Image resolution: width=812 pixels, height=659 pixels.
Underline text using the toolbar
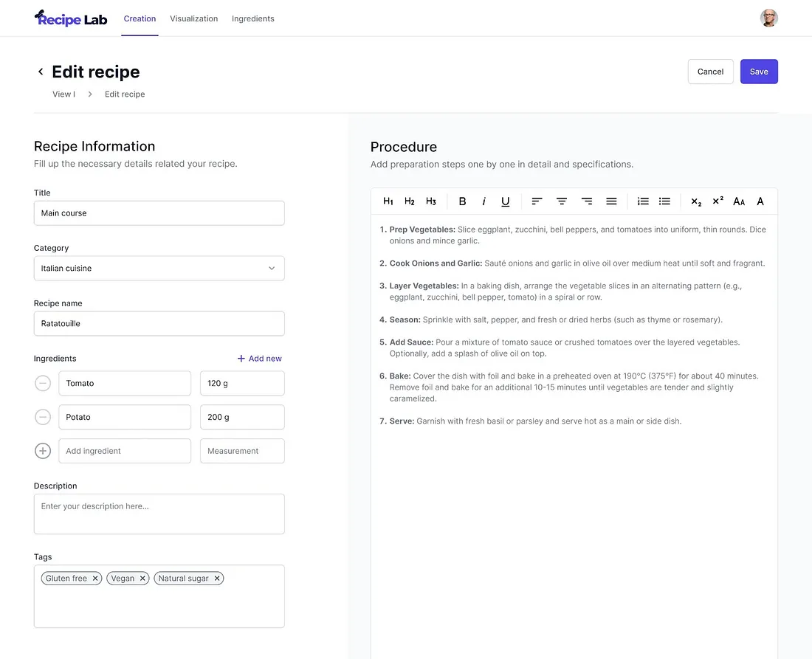pyautogui.click(x=506, y=201)
